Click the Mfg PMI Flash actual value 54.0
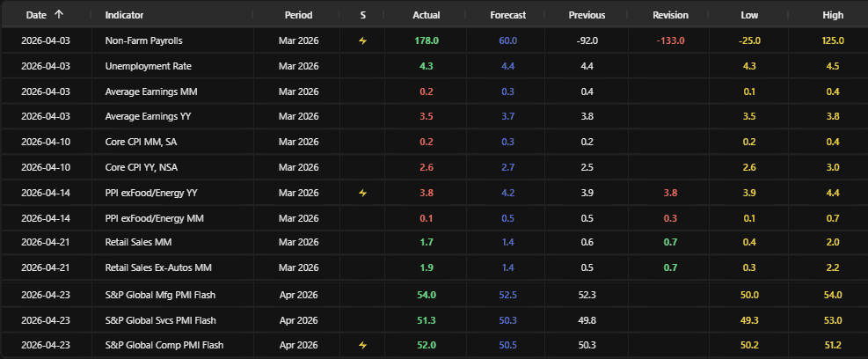868x359 pixels. coord(427,295)
